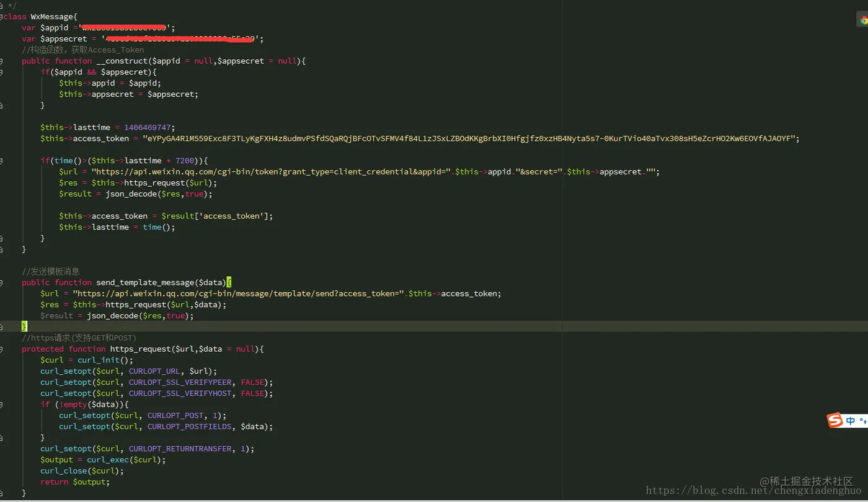Image resolution: width=868 pixels, height=502 pixels.
Task: Click the comment '//https请求(支持GET和POST)'
Action: click(79, 338)
